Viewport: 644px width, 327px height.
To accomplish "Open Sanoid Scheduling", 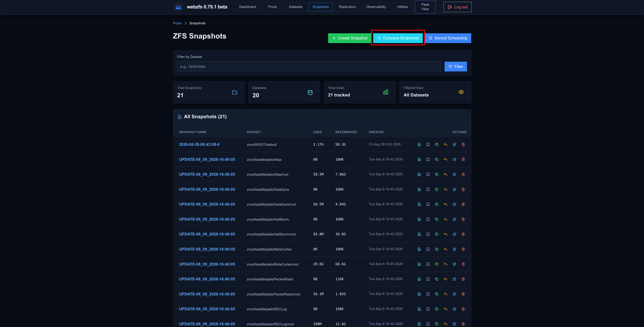I will (448, 38).
